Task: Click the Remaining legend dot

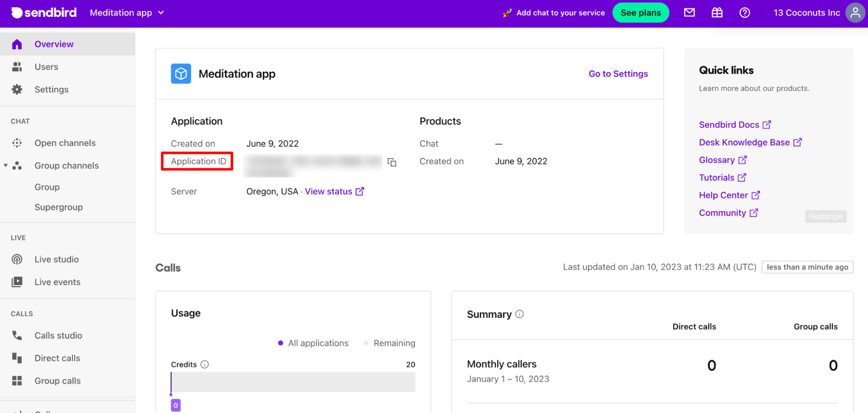Action: [366, 343]
